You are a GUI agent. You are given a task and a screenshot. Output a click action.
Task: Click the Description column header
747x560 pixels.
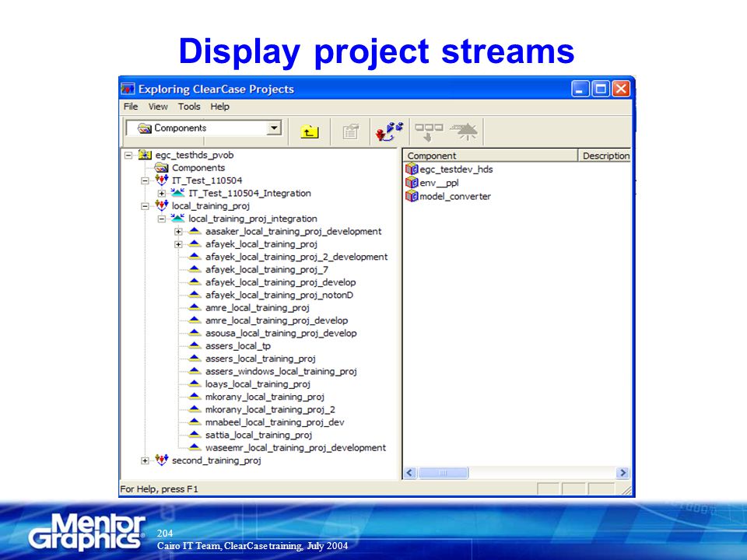(x=605, y=156)
